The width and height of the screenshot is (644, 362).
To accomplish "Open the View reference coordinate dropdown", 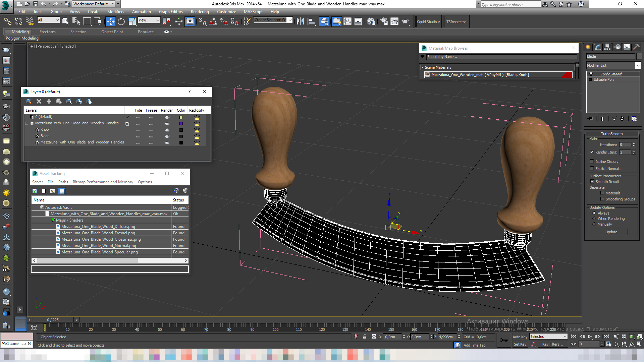I will click(x=149, y=20).
